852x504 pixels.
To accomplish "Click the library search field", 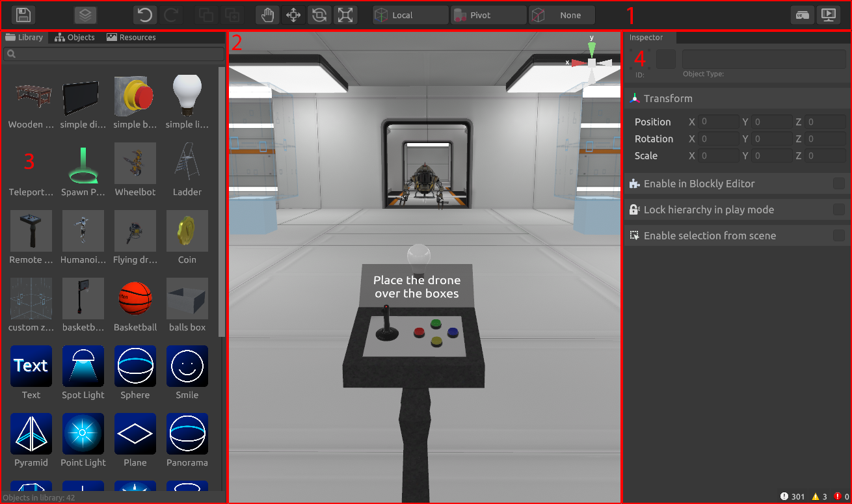I will coord(114,54).
